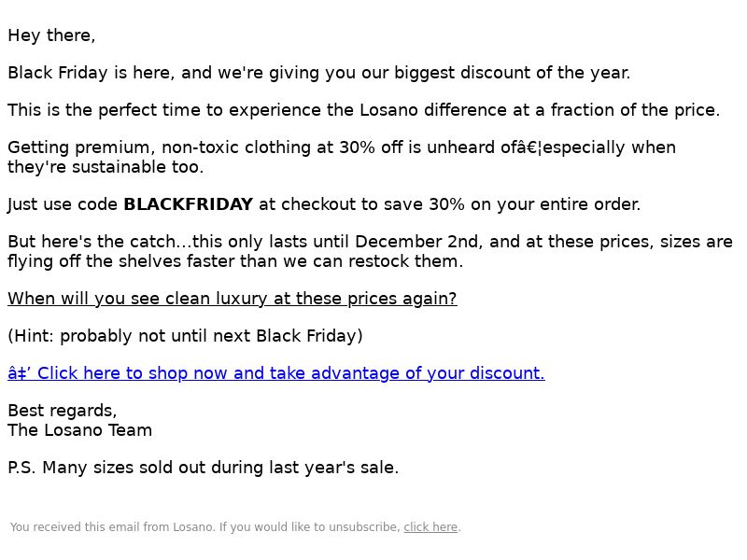Click the 'Hey there,' greeting line
Viewport: 747px width, 560px height.
point(51,35)
